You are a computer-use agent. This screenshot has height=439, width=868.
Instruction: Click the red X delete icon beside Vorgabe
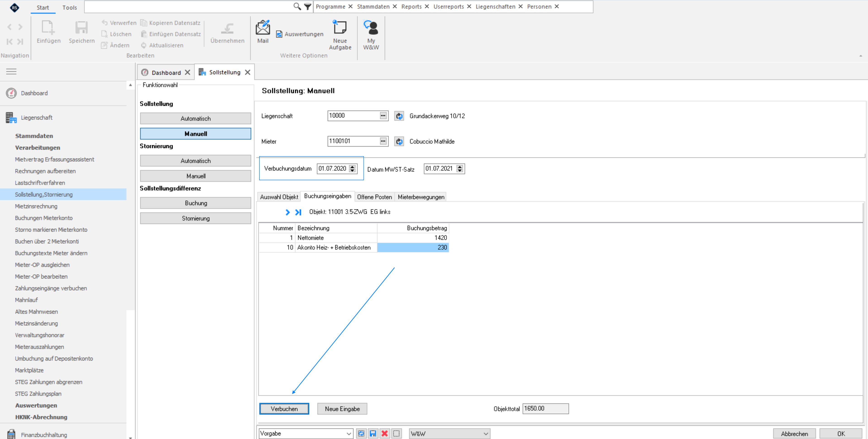point(385,434)
